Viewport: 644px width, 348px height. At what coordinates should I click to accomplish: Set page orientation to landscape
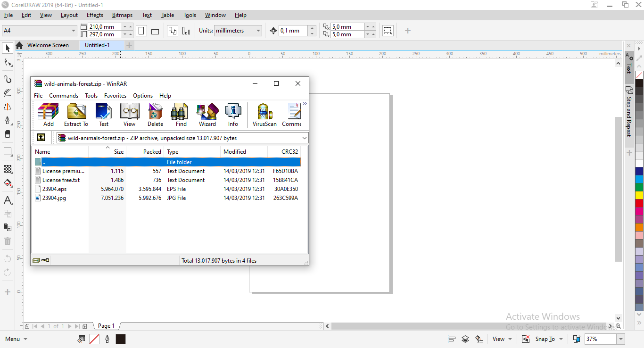point(155,31)
